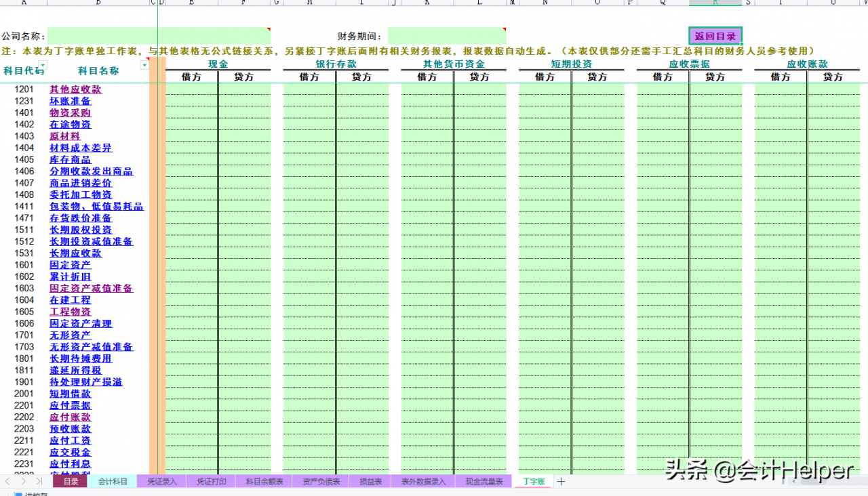Open the 现金流量表 sheet tab
Image resolution: width=868 pixels, height=496 pixels.
coord(484,482)
